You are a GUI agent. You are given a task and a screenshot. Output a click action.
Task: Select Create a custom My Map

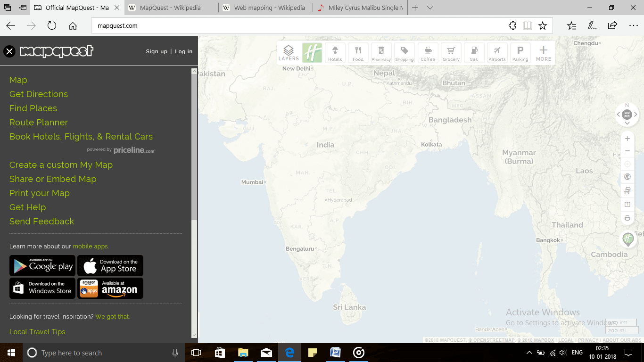(x=61, y=165)
